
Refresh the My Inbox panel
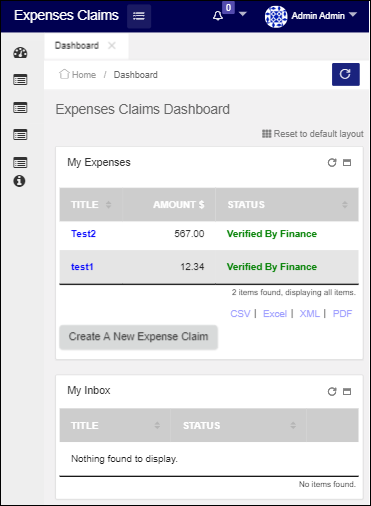[x=332, y=391]
